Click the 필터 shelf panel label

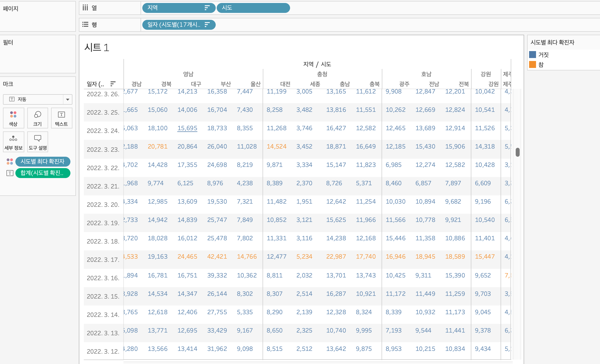(8, 42)
